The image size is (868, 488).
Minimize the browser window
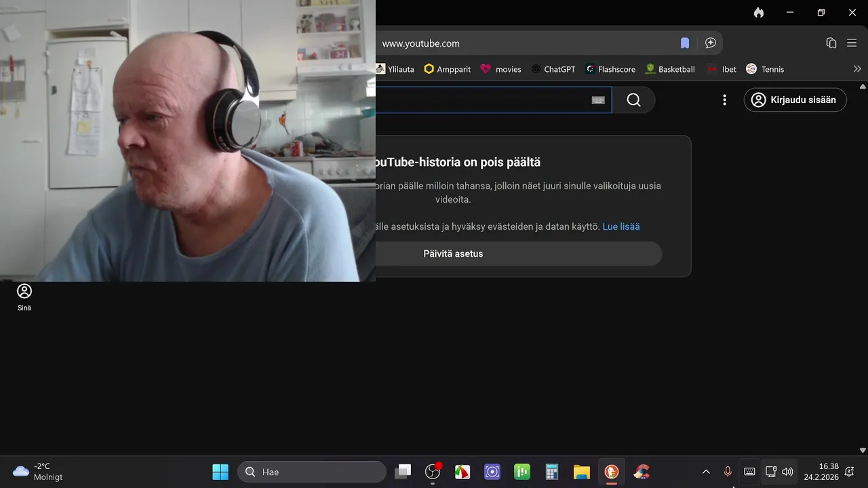coord(790,12)
